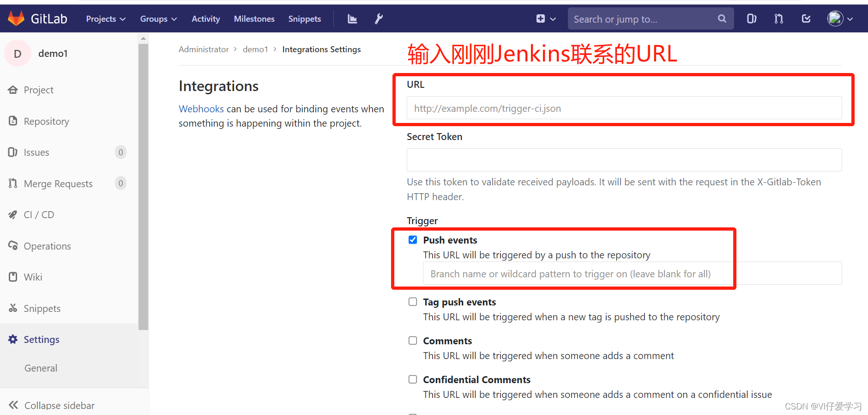Select Operations label in the sidebar
The height and width of the screenshot is (415, 868).
[48, 246]
